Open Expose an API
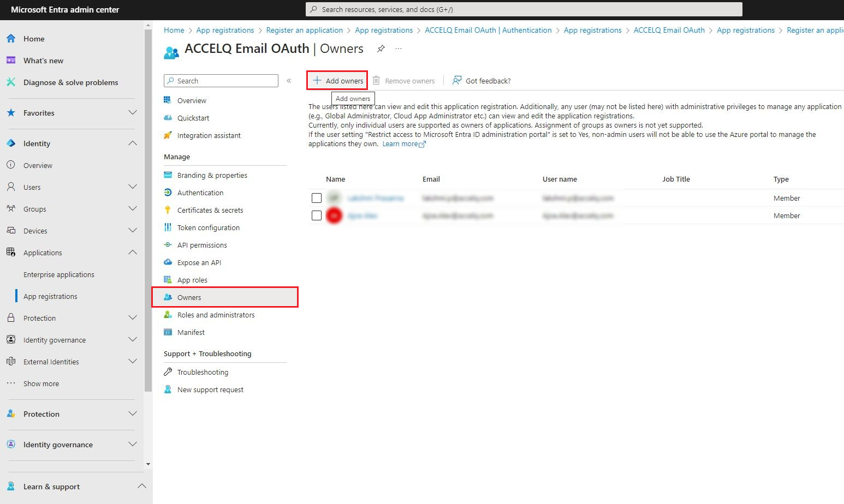 tap(199, 262)
